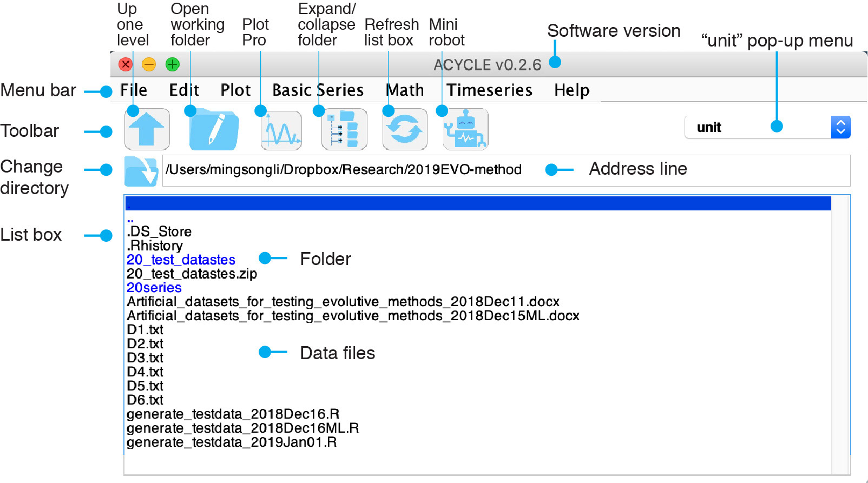Select data file D4.txt
Screen dimensions: 868x483
coord(145,372)
